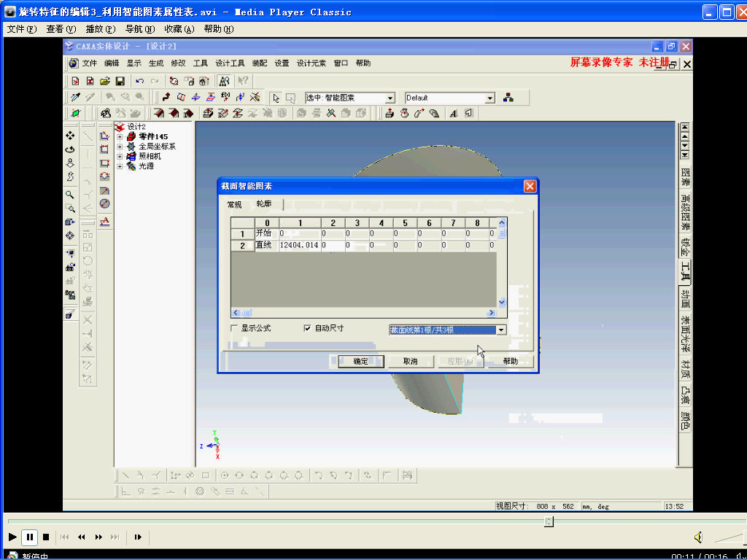Click the player frame step button

point(138,537)
